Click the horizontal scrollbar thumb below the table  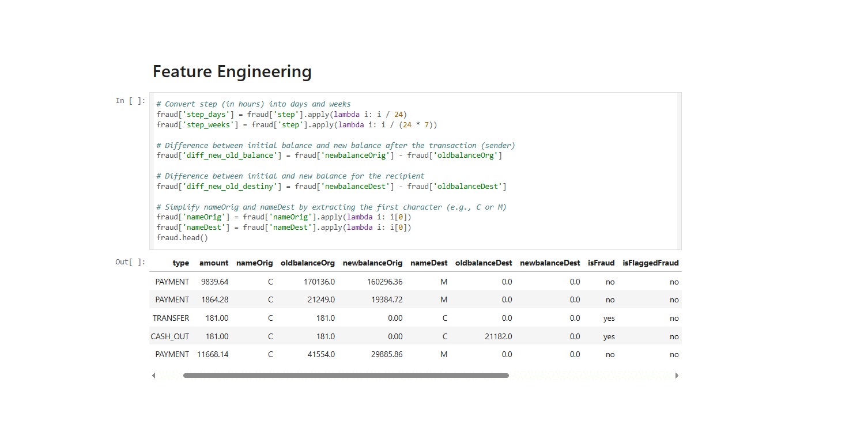coord(346,376)
